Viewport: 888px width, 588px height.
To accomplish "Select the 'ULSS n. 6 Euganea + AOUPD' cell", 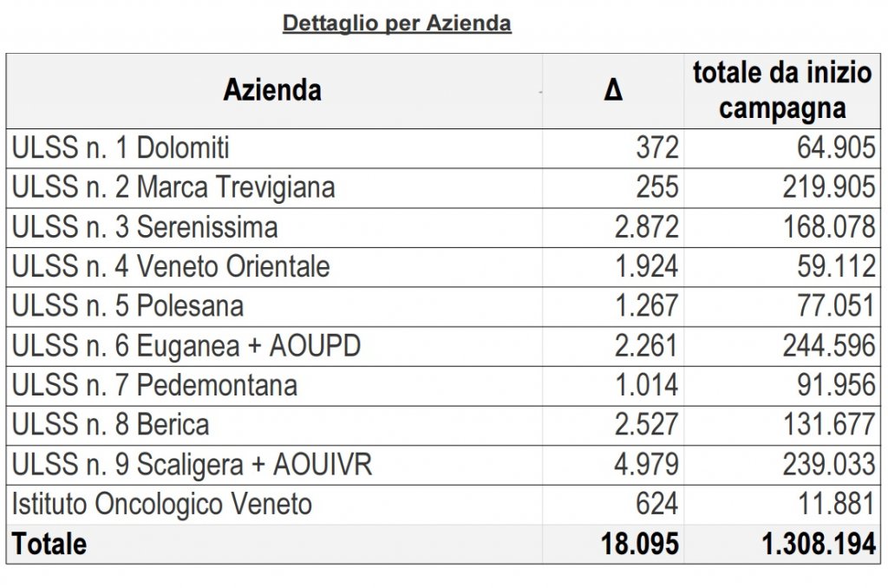I will coord(186,346).
